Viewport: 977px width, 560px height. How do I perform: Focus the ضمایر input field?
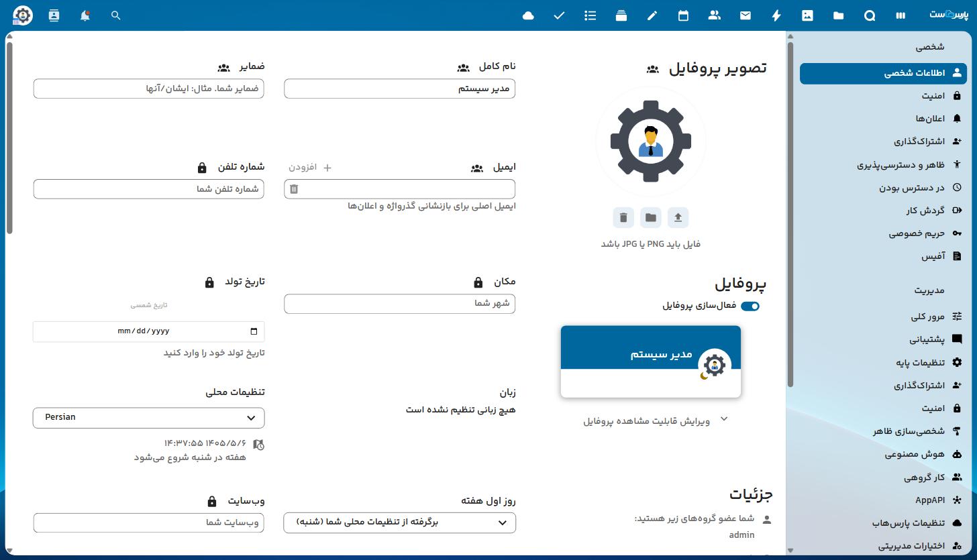[148, 89]
